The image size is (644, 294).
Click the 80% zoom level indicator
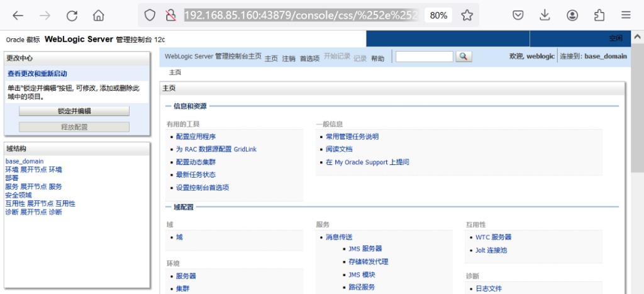[438, 16]
